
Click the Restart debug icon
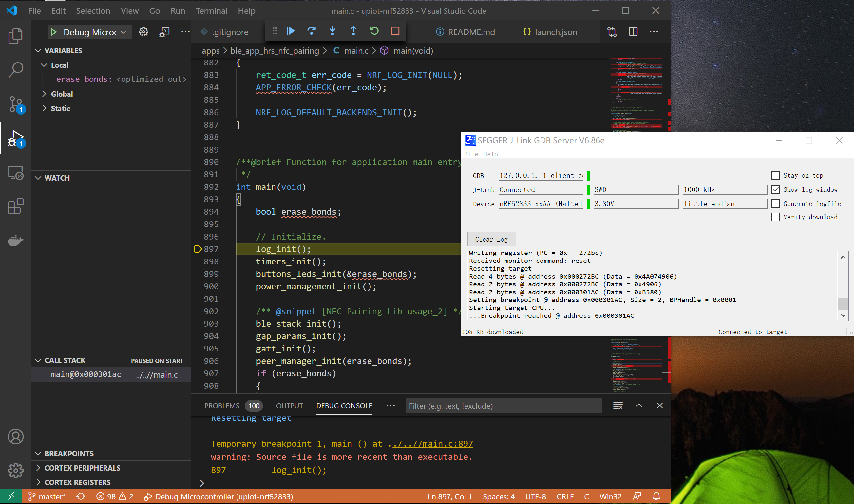click(374, 31)
